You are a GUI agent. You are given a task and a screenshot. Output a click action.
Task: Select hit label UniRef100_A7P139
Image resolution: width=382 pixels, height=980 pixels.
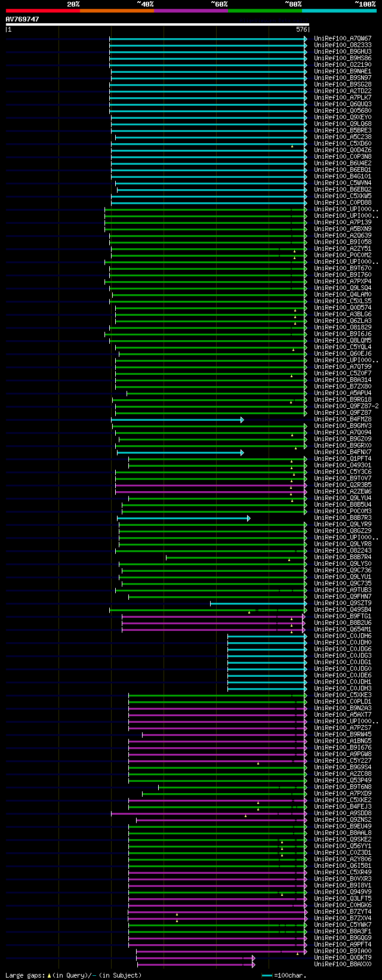[x=343, y=223]
